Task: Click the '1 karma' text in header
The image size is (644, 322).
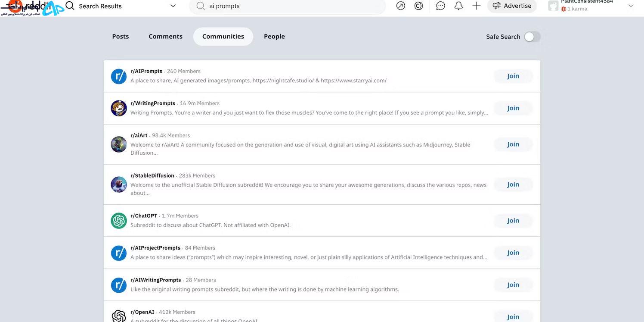Action: [577, 9]
